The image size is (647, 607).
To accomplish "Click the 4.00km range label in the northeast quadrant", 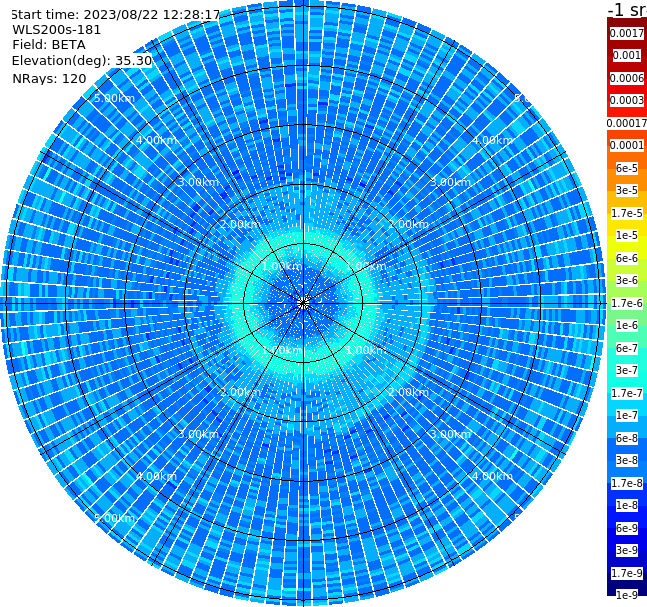I will point(492,140).
